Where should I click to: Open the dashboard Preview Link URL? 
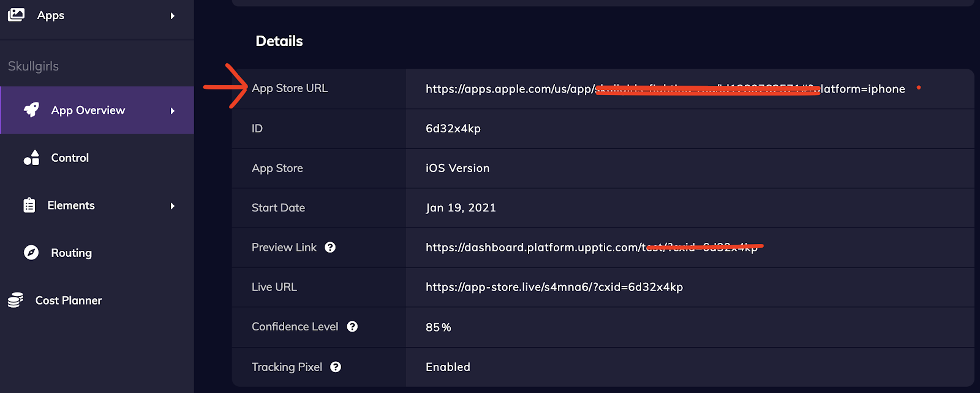click(x=592, y=247)
